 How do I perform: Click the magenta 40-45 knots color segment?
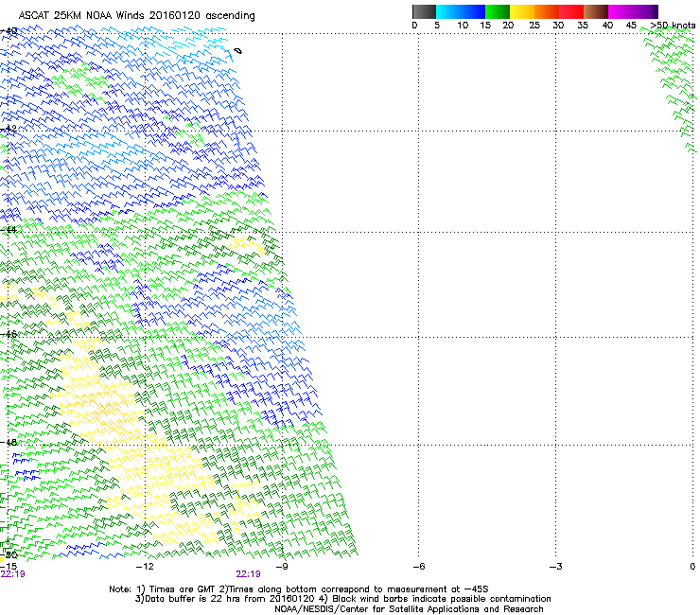pyautogui.click(x=621, y=11)
